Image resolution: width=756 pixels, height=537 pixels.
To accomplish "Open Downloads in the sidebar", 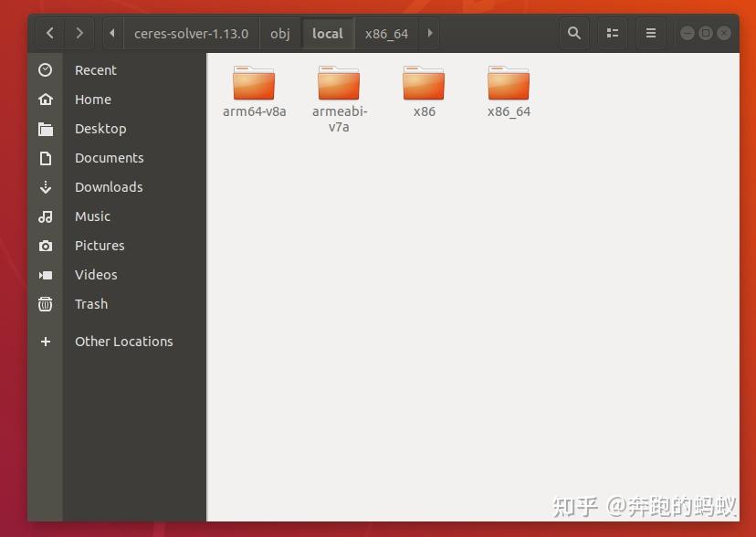I will click(109, 187).
